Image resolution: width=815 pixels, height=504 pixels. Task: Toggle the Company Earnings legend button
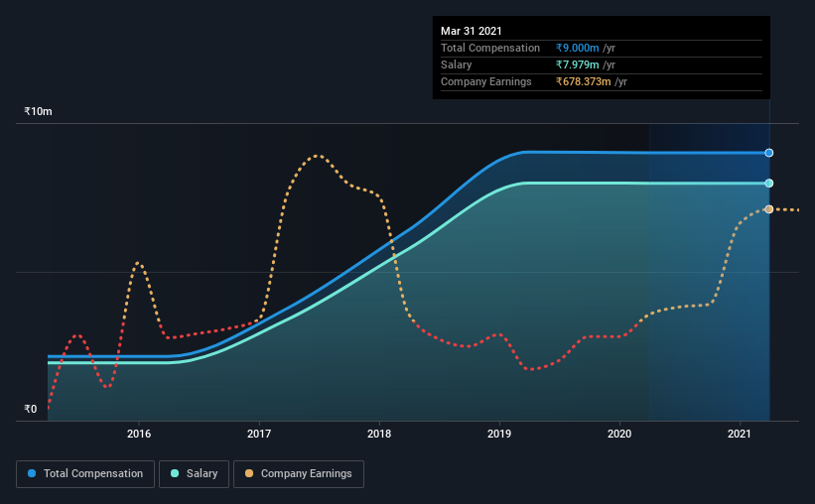pos(299,474)
